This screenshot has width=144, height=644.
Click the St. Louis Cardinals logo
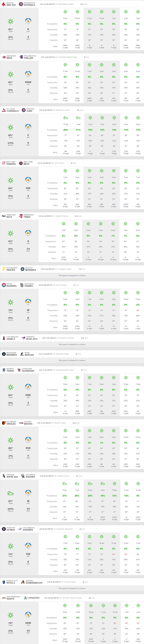click(x=4, y=110)
